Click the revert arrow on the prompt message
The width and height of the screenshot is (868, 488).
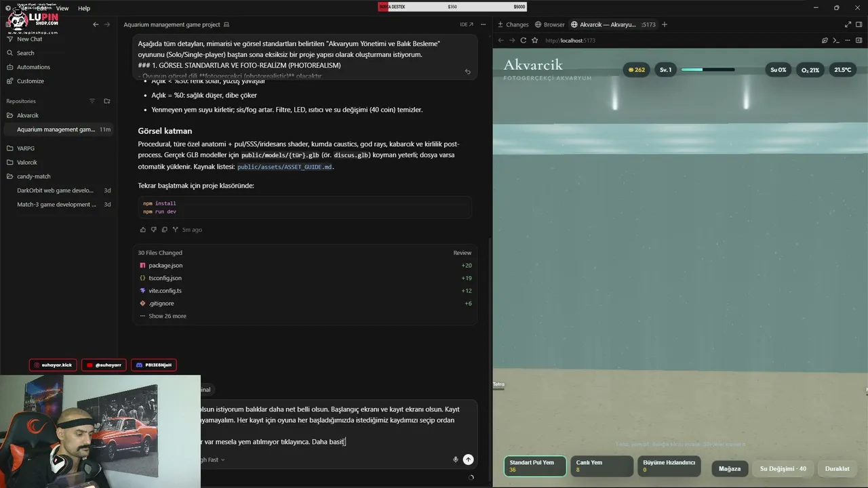[x=467, y=71]
